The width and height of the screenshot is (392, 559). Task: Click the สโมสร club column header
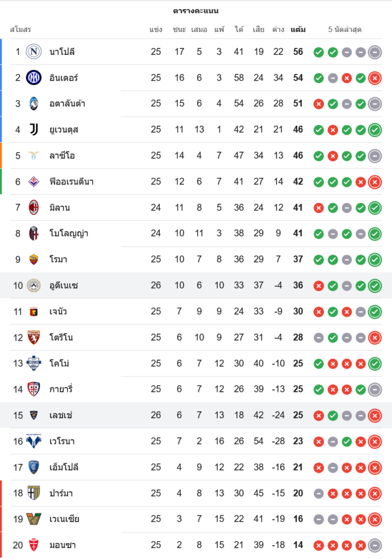(21, 29)
